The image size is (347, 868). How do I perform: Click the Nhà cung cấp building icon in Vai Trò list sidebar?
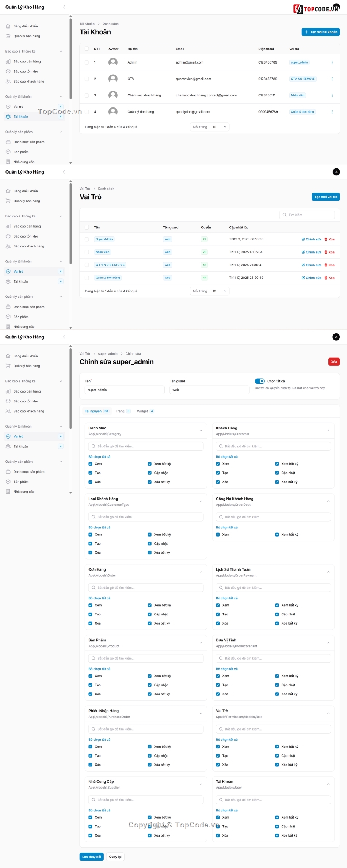8,326
